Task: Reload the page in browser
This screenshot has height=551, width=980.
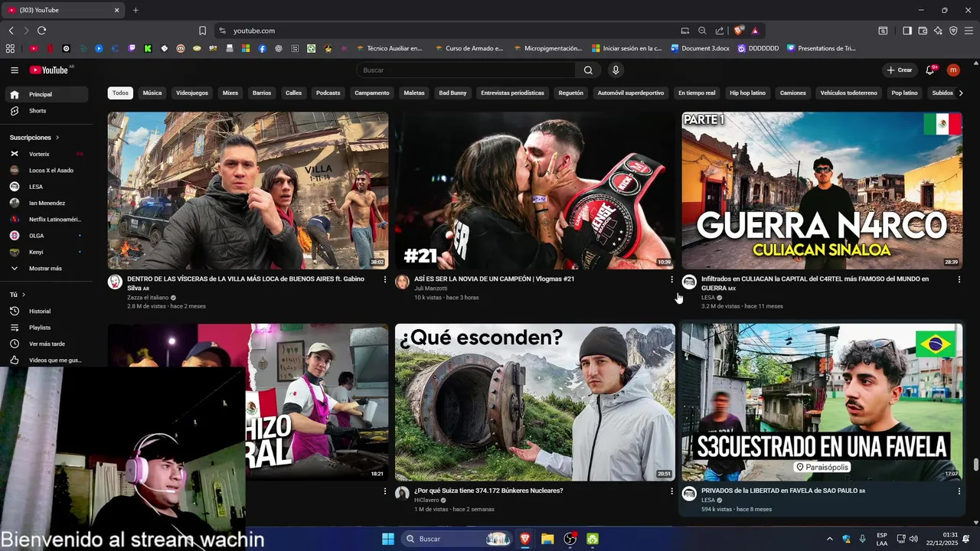Action: tap(41, 31)
